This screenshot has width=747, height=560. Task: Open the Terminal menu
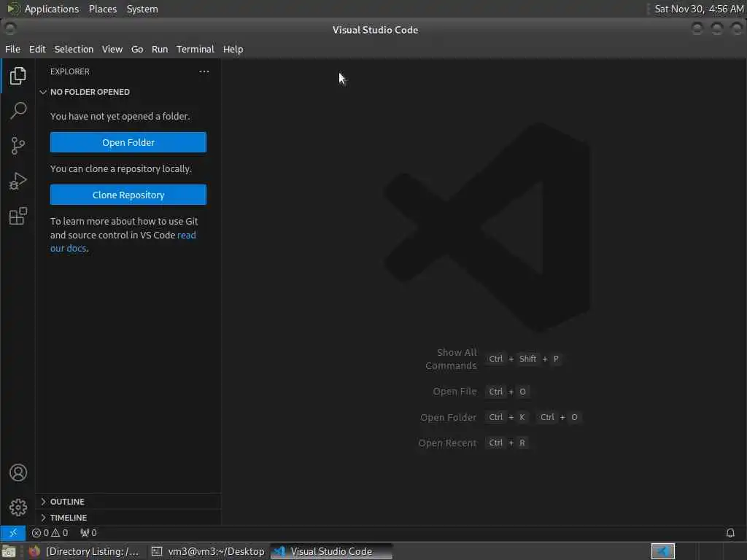[196, 49]
